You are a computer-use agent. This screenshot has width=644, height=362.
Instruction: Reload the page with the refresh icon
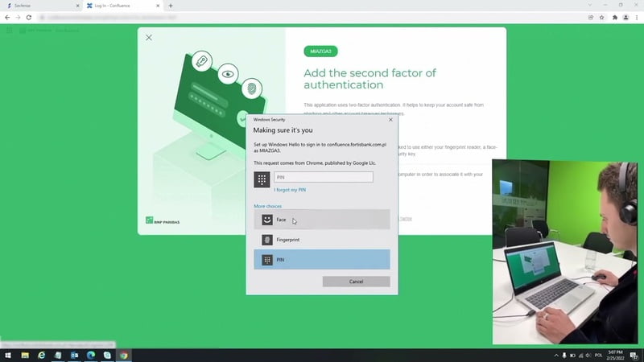click(29, 17)
